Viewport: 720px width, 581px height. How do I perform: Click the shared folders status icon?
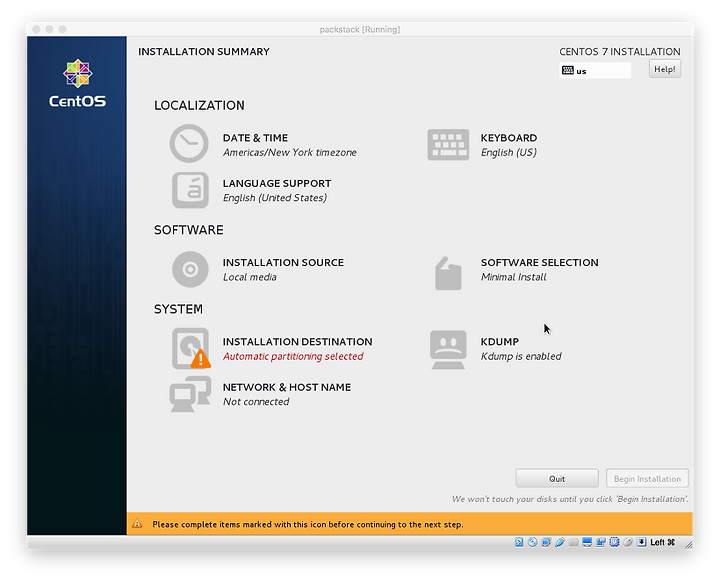[x=574, y=542]
